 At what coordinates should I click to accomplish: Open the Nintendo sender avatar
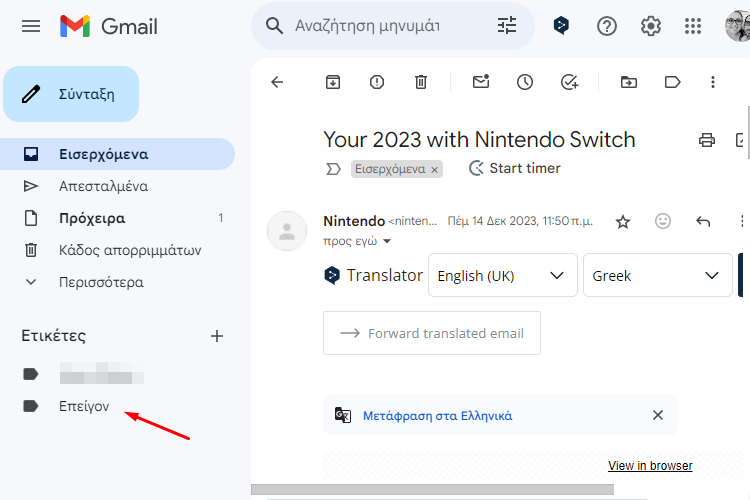(287, 231)
